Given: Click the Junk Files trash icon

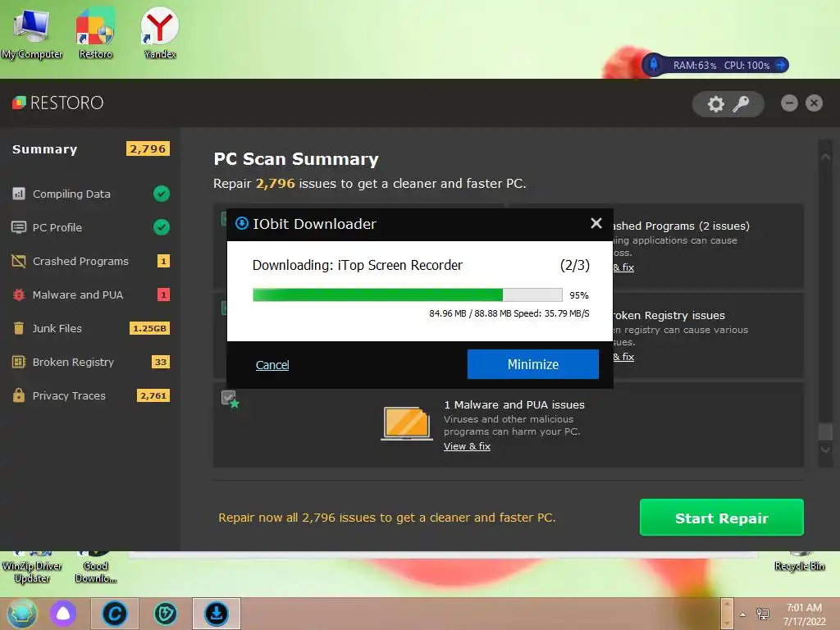Looking at the screenshot, I should click(x=19, y=328).
